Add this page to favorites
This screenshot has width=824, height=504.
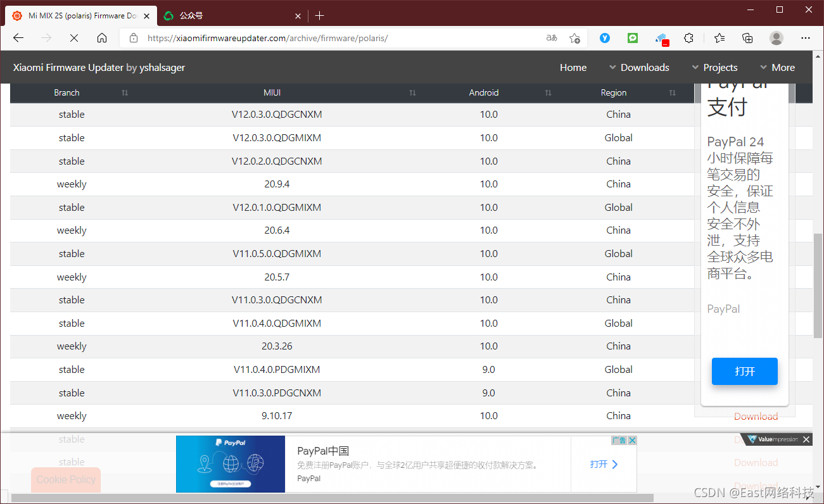574,38
